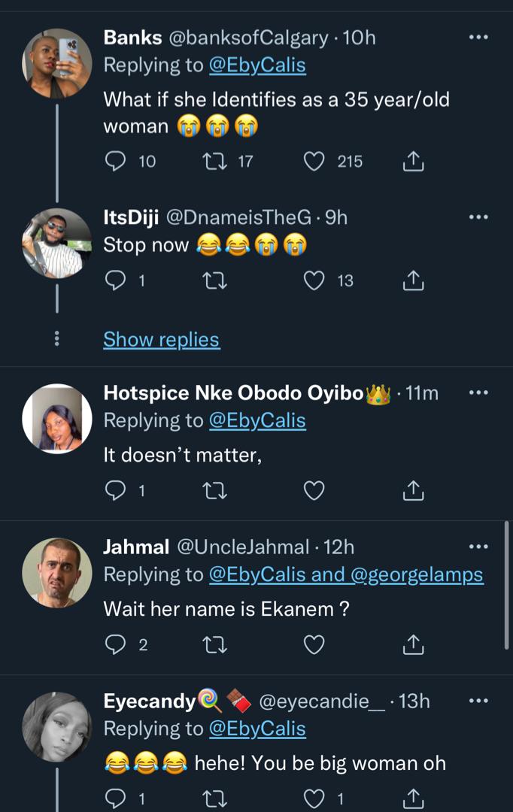
Task: Open more options for Banks' tweet
Action: [478, 37]
